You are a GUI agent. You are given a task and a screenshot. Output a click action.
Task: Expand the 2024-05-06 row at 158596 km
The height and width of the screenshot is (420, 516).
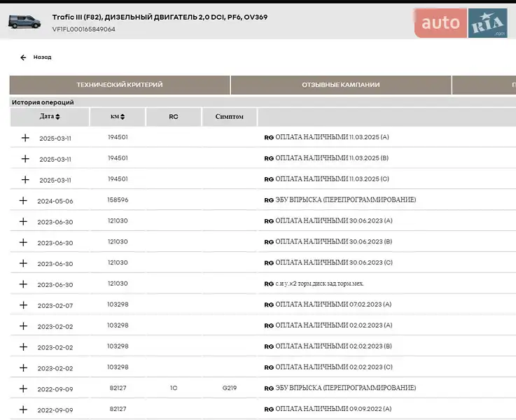23,201
